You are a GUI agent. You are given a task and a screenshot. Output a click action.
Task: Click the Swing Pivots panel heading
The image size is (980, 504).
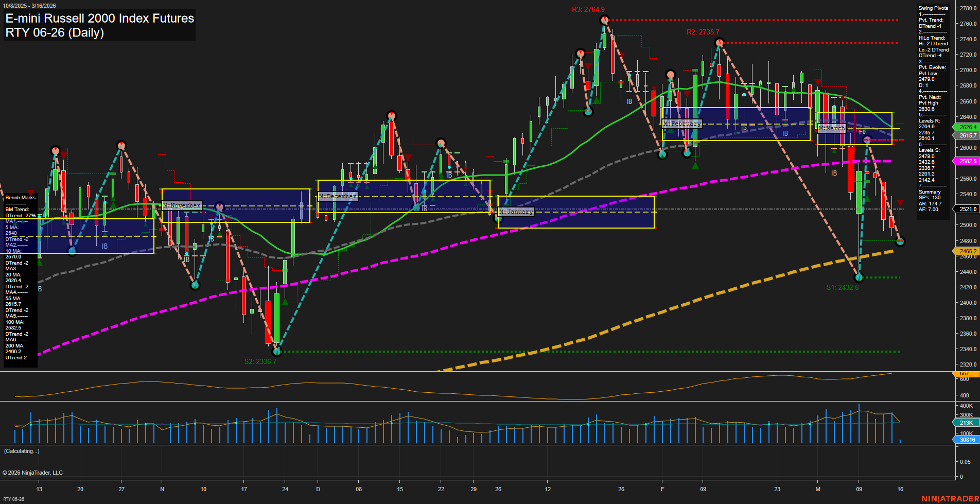(933, 8)
